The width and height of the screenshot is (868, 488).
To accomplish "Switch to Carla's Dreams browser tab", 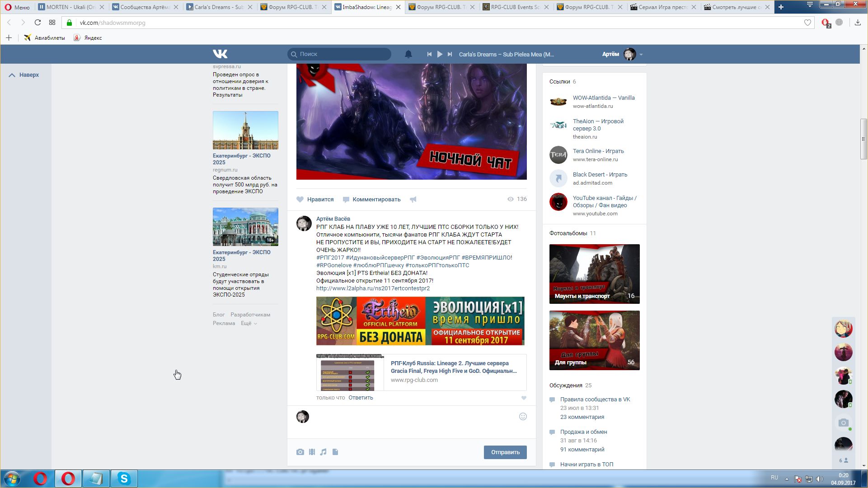I will pyautogui.click(x=219, y=7).
